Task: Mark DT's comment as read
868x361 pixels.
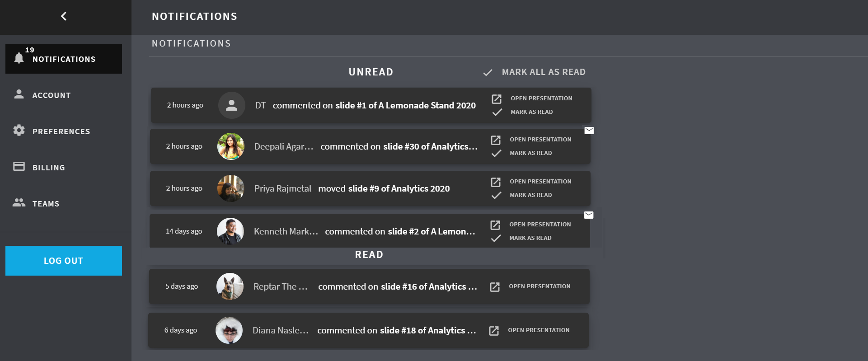Action: 532,112
